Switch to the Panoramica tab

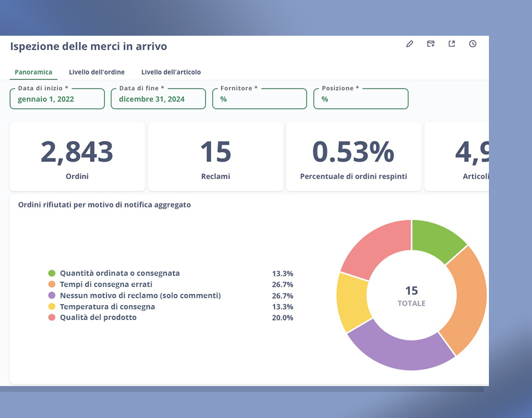click(x=34, y=72)
